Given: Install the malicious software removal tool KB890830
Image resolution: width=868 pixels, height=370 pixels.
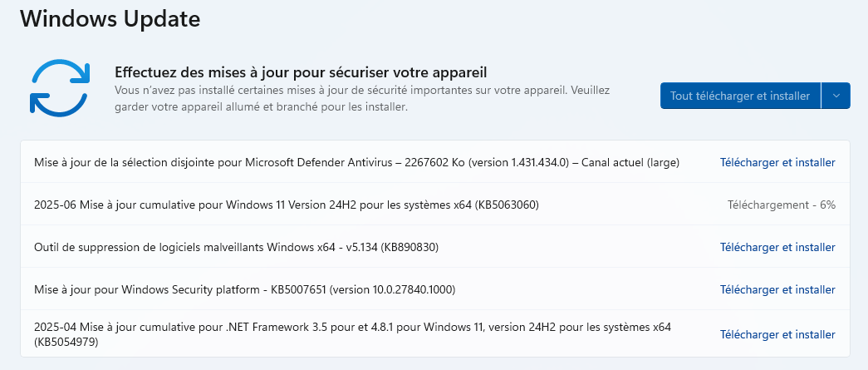Looking at the screenshot, I should pos(777,247).
